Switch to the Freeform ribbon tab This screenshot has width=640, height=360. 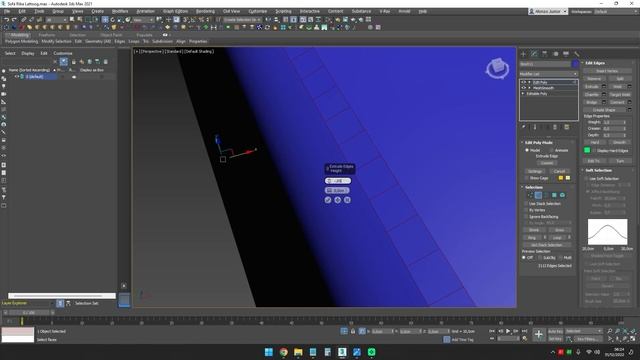(47, 35)
